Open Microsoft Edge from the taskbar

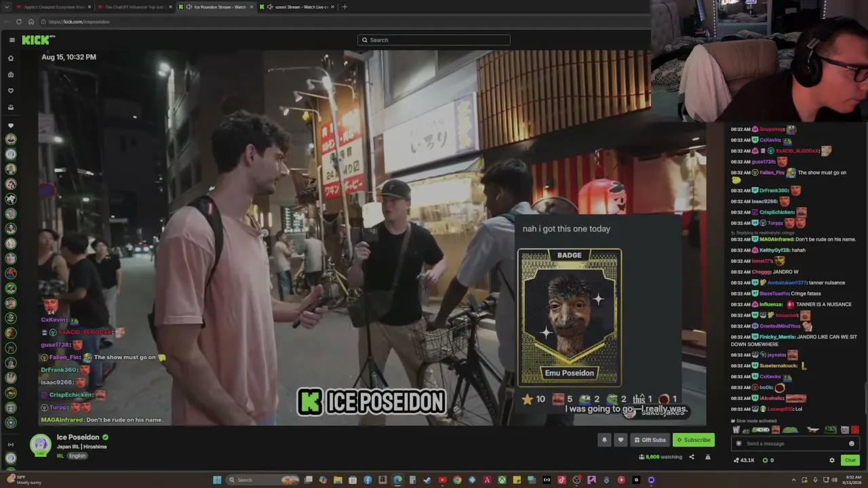(x=397, y=480)
